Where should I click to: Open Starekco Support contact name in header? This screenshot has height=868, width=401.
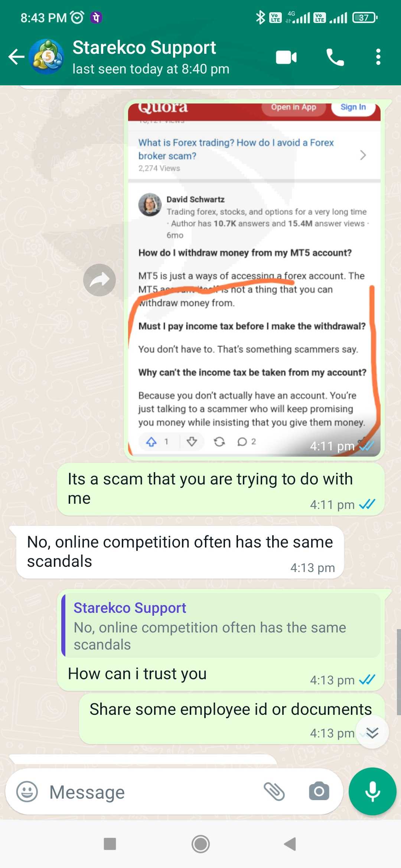144,47
